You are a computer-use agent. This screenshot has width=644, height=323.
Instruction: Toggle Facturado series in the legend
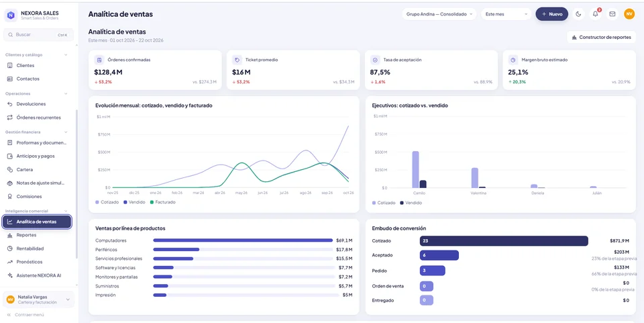162,202
